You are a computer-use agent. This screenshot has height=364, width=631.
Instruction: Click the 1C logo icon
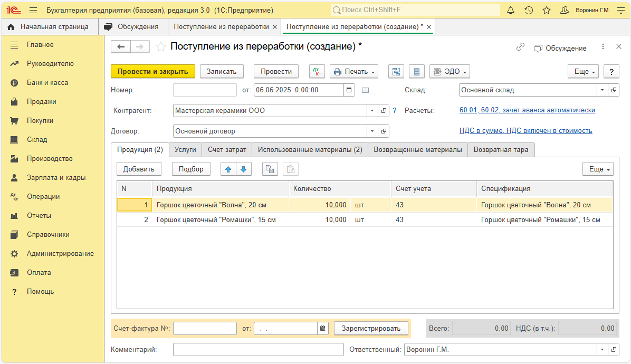pyautogui.click(x=14, y=11)
